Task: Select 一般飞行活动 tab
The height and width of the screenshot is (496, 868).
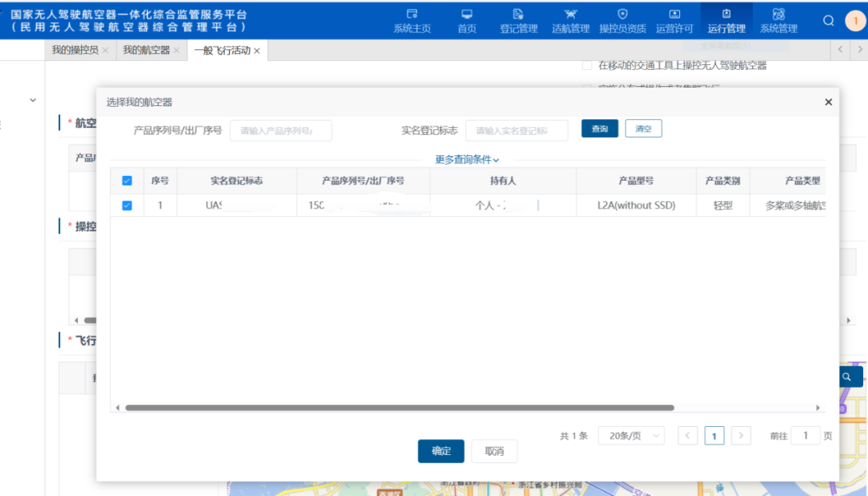Action: [x=222, y=51]
